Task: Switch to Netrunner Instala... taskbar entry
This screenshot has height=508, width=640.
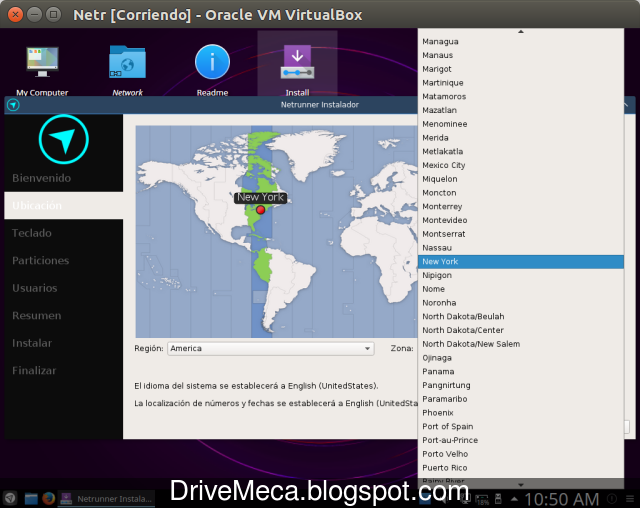Action: pos(106,498)
